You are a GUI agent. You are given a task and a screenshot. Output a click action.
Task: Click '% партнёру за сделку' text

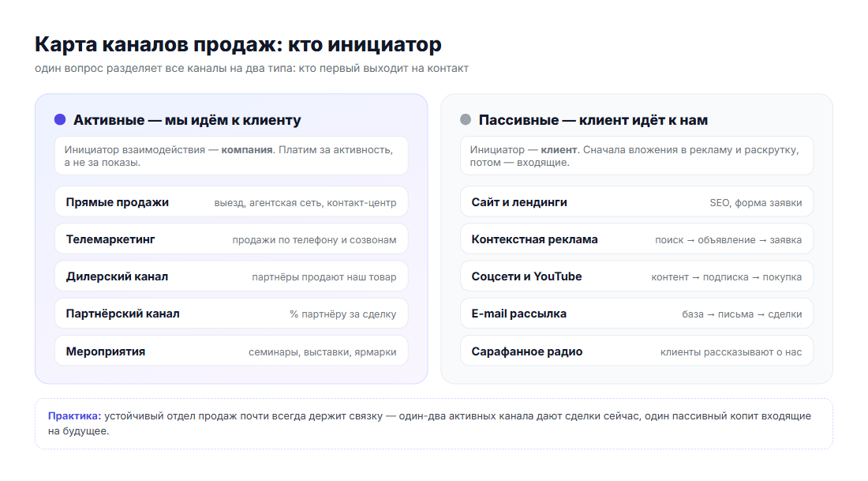pyautogui.click(x=343, y=314)
